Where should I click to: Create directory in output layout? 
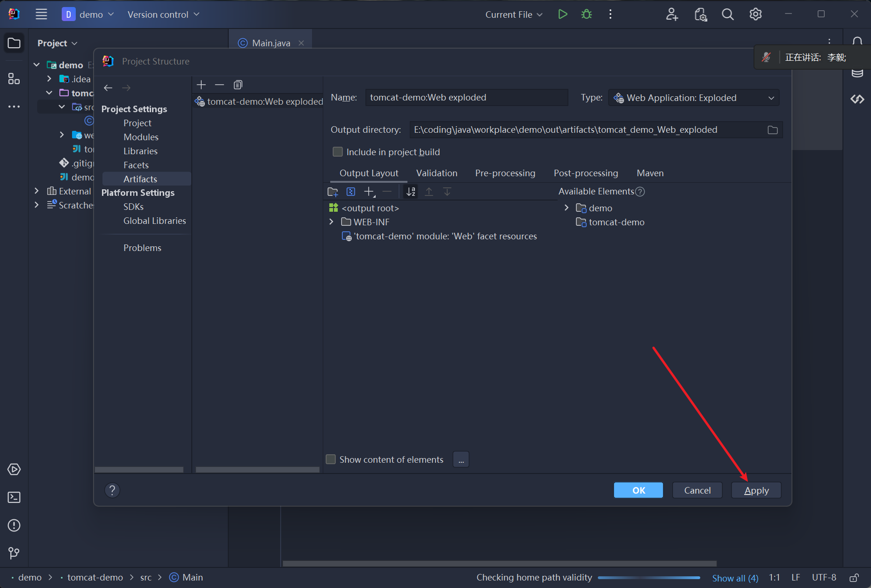(333, 192)
